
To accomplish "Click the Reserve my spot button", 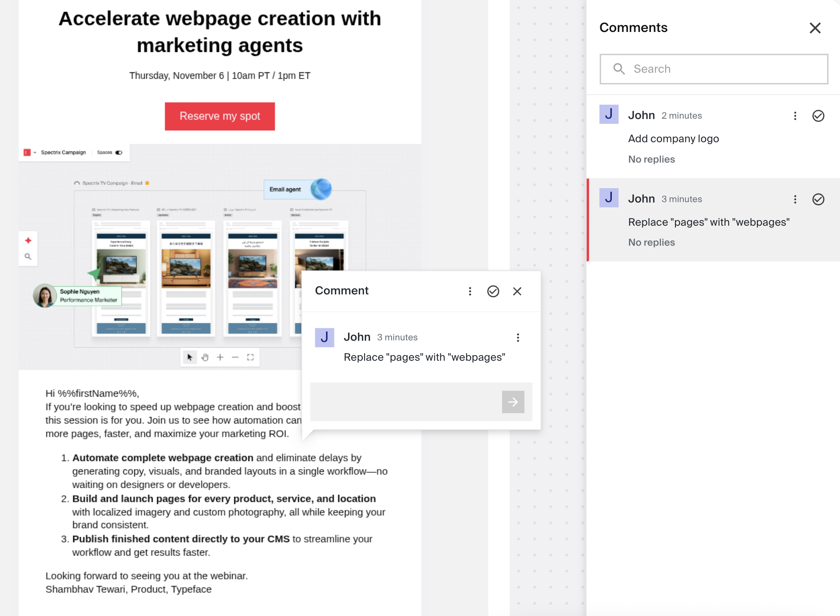I will 220,116.
